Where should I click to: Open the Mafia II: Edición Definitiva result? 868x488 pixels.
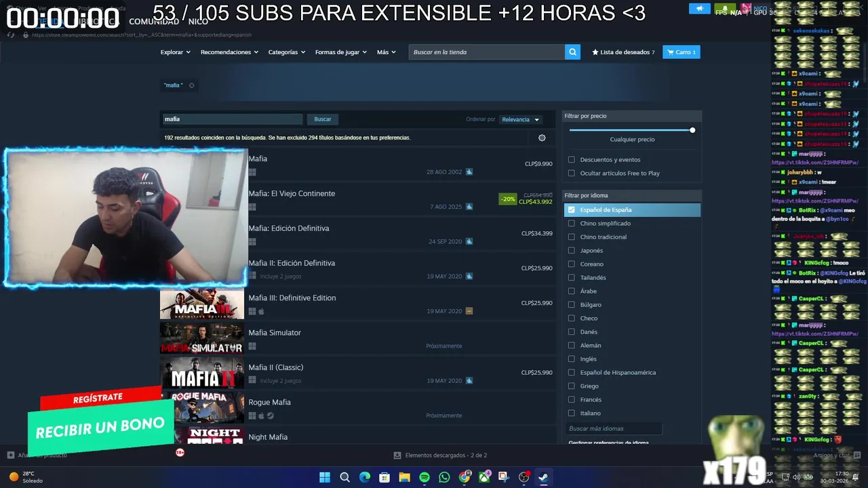click(357, 269)
